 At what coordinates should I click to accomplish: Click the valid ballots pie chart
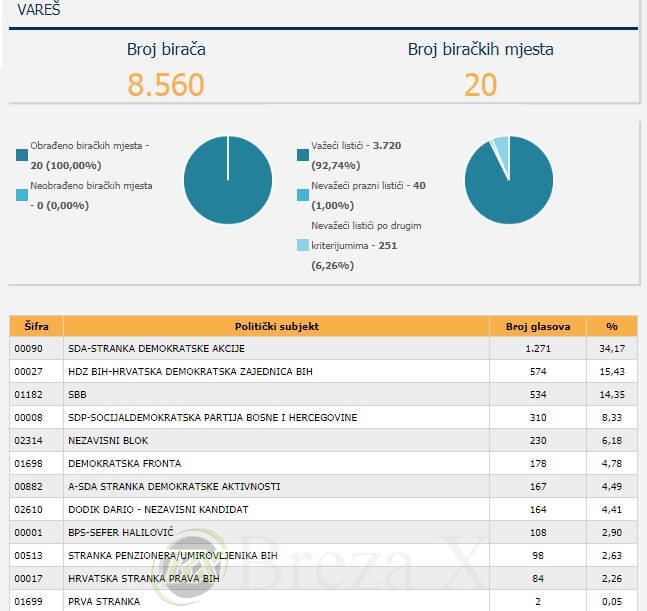[509, 180]
